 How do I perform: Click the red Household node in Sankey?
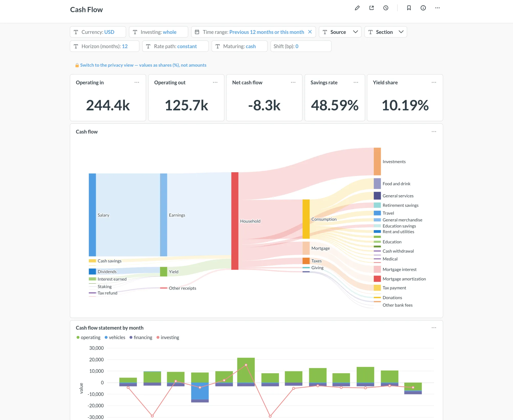pos(235,221)
